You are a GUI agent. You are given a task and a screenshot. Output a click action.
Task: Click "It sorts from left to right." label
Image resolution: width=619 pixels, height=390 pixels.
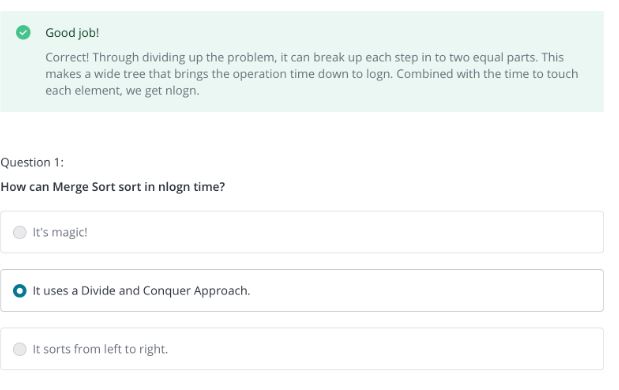pos(100,349)
